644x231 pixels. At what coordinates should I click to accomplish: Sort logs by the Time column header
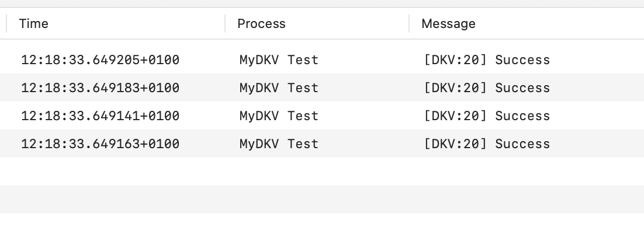coord(34,24)
